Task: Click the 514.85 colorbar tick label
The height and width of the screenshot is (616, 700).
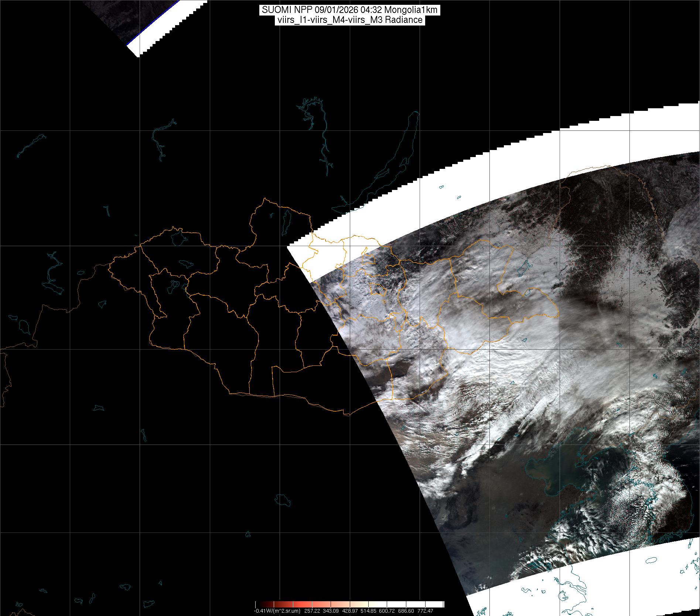Action: [369, 611]
